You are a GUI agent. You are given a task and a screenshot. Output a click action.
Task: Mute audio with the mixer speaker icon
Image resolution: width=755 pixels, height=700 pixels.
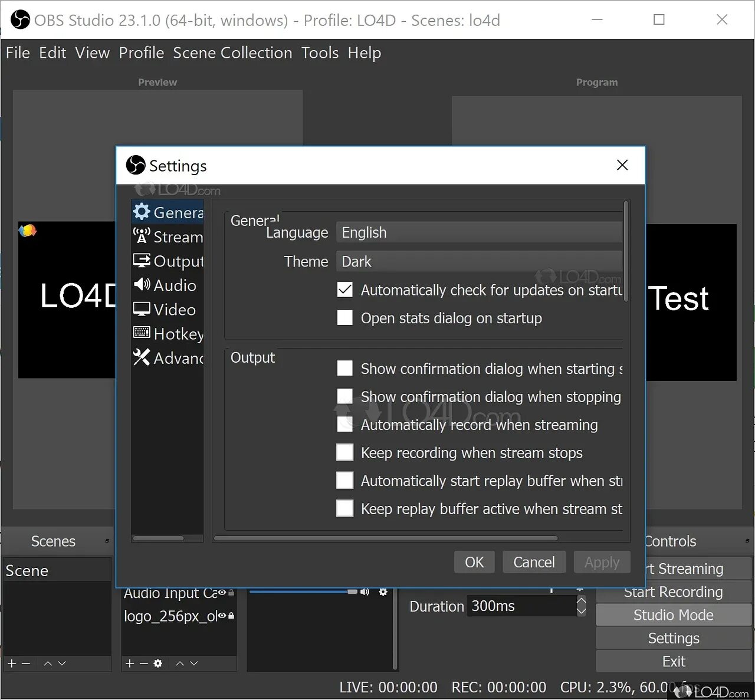[x=365, y=591]
